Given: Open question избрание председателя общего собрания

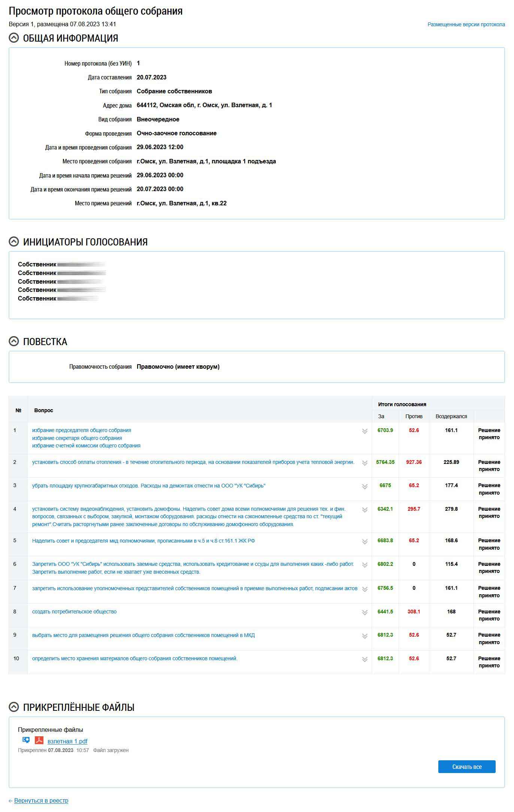Looking at the screenshot, I should point(82,430).
